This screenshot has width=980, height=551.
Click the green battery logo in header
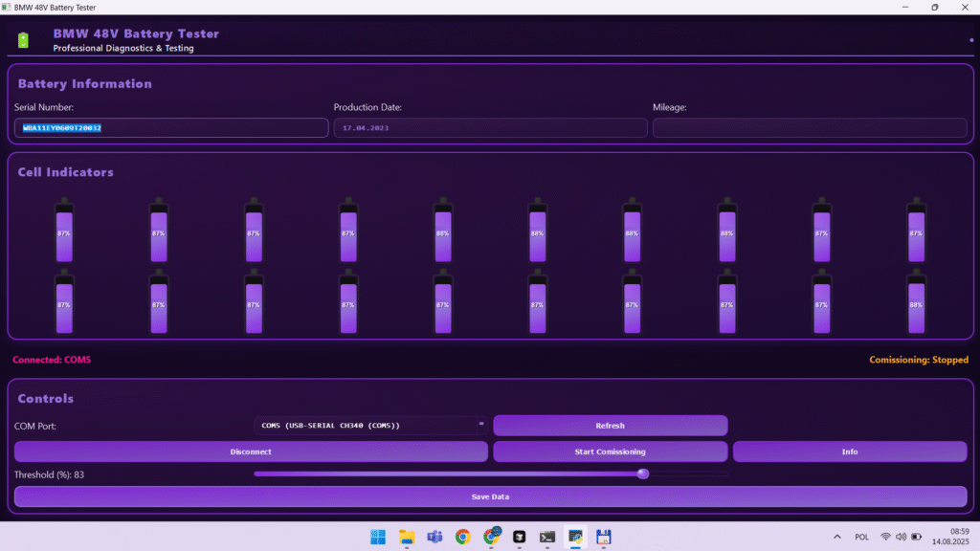[24, 40]
